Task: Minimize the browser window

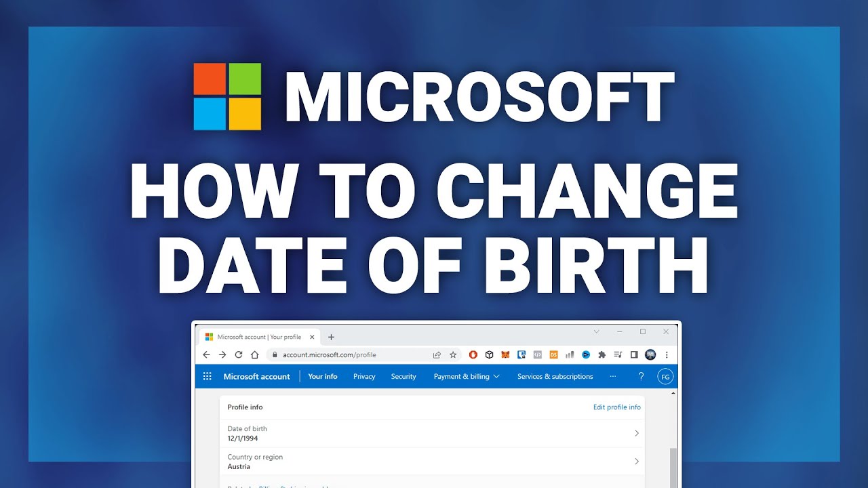Action: pos(619,331)
